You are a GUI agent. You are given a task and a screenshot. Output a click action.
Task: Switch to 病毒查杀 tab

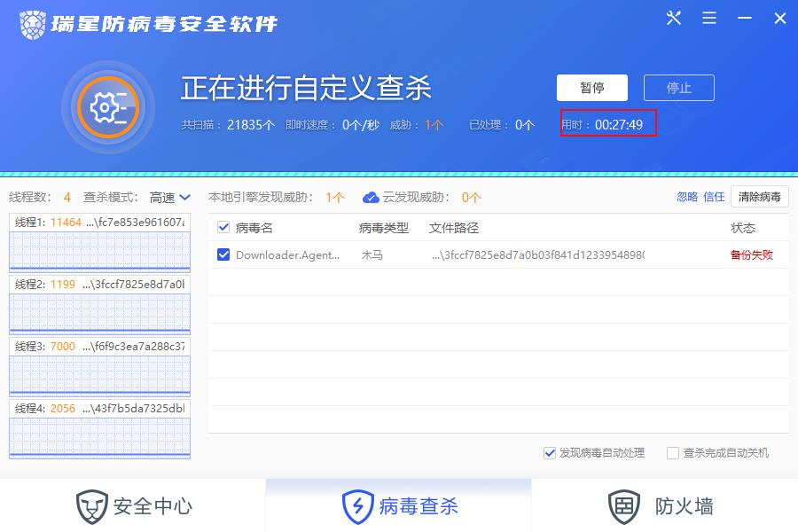click(398, 505)
